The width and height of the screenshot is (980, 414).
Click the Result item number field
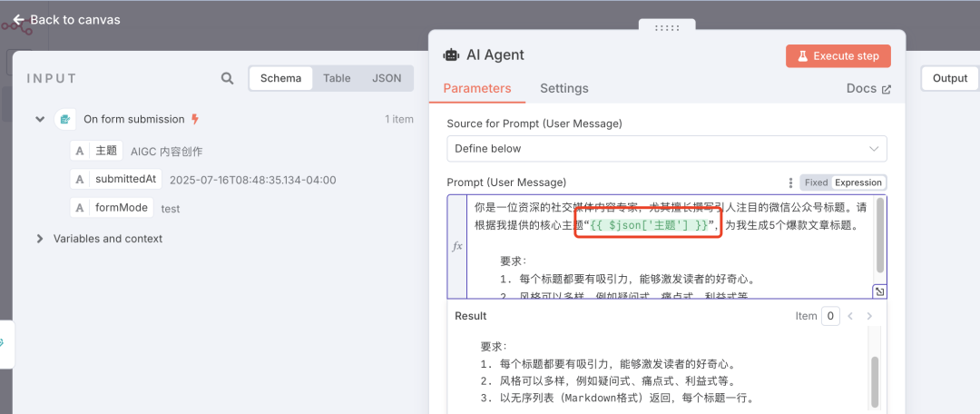(x=830, y=316)
